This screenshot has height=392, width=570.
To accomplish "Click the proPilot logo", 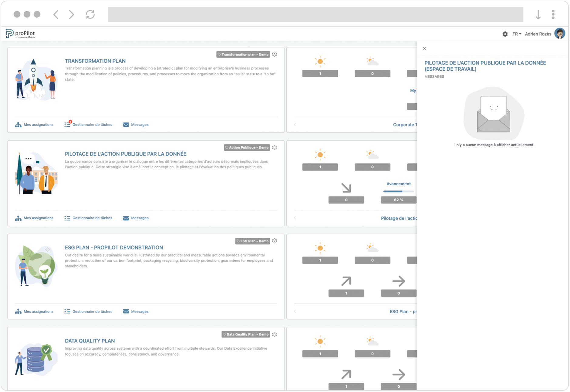I will point(21,34).
